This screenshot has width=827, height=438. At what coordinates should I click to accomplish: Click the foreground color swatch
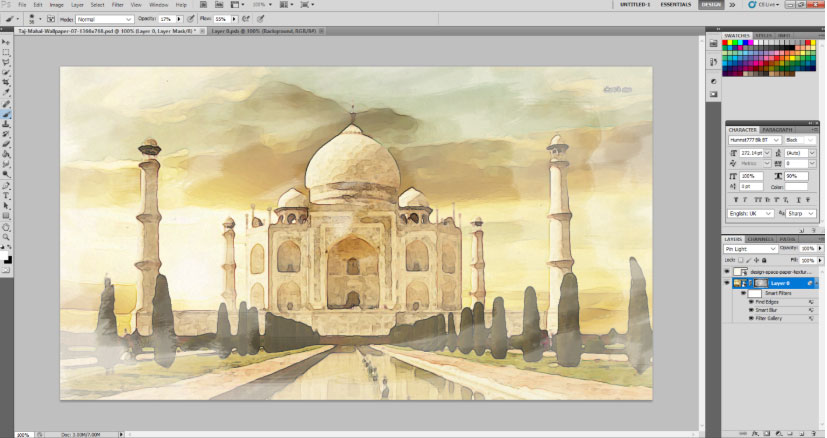pyautogui.click(x=5, y=256)
